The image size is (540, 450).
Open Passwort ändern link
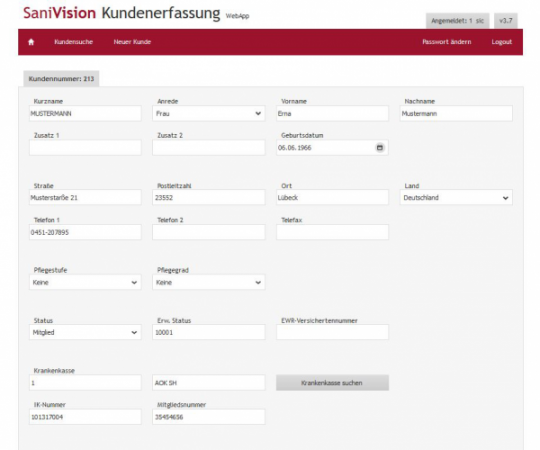click(x=447, y=42)
